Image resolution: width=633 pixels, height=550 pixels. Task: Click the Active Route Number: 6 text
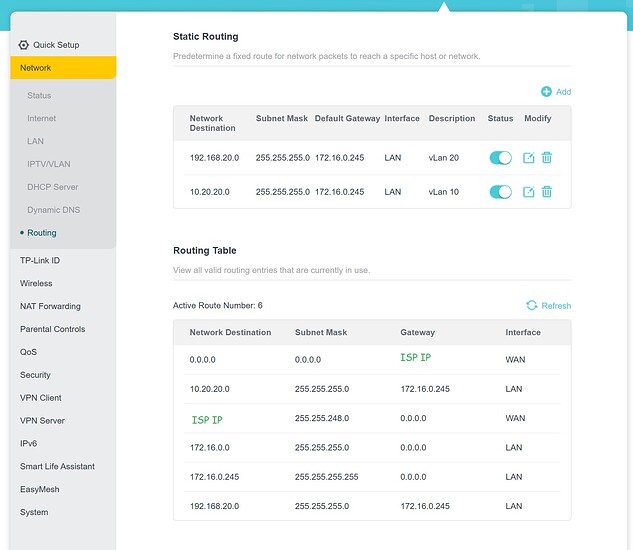click(x=218, y=305)
